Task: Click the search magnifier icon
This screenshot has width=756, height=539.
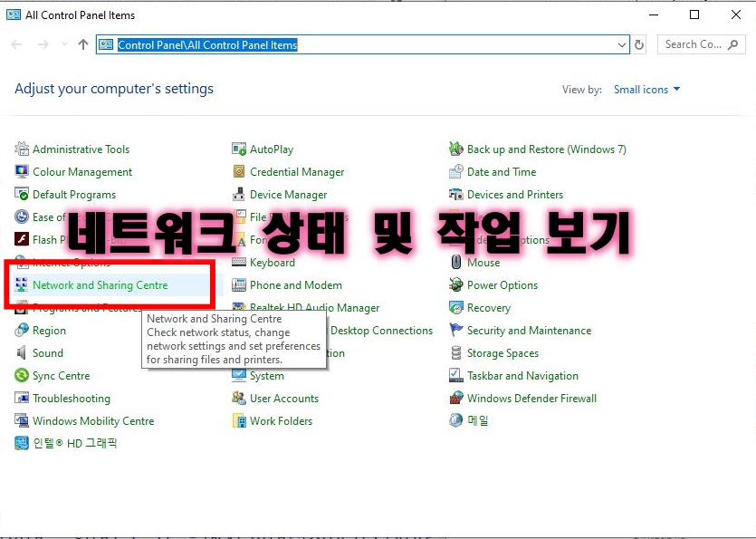Action: click(733, 45)
